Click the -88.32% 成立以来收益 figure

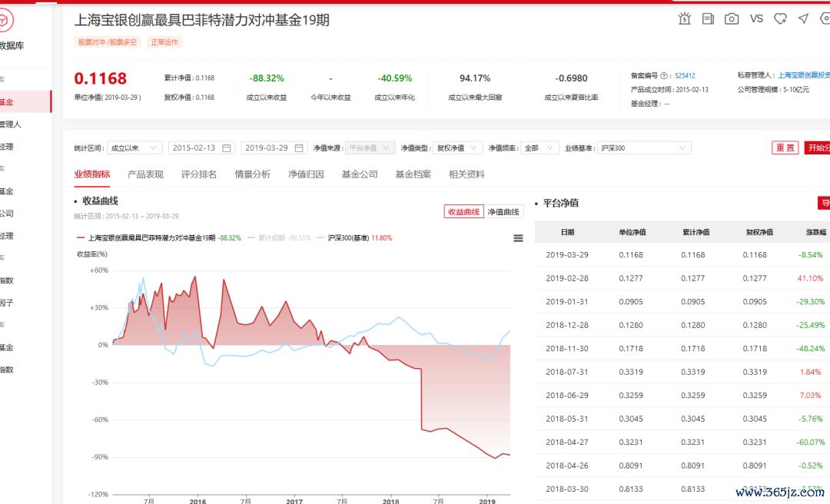click(x=267, y=78)
